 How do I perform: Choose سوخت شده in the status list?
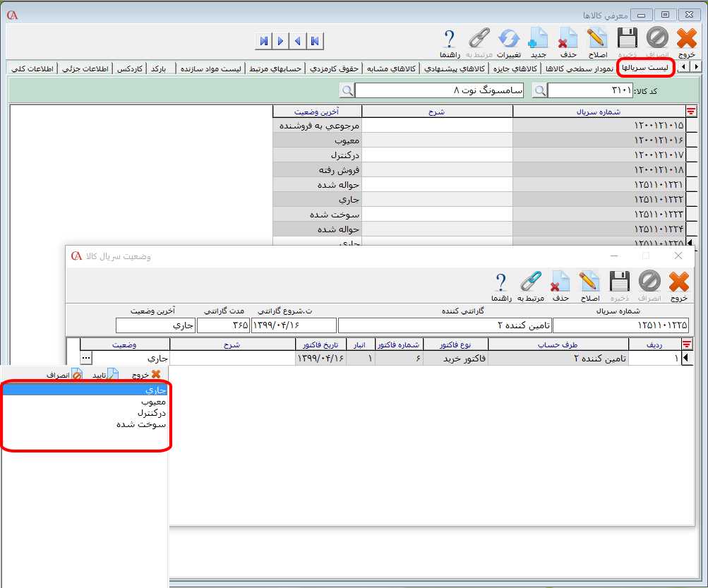point(141,424)
